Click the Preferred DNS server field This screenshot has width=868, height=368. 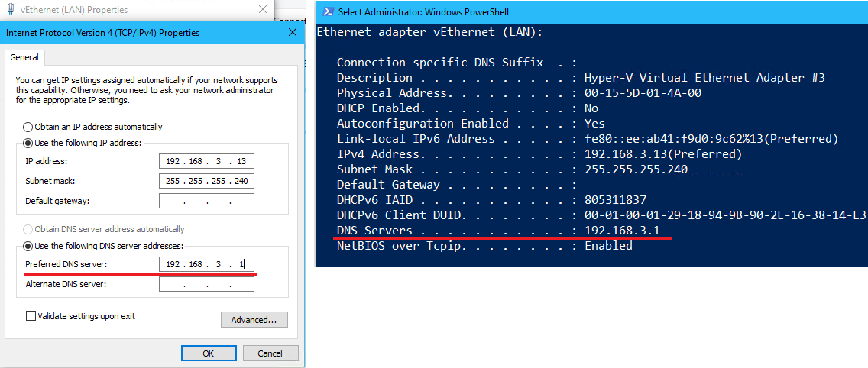click(206, 264)
